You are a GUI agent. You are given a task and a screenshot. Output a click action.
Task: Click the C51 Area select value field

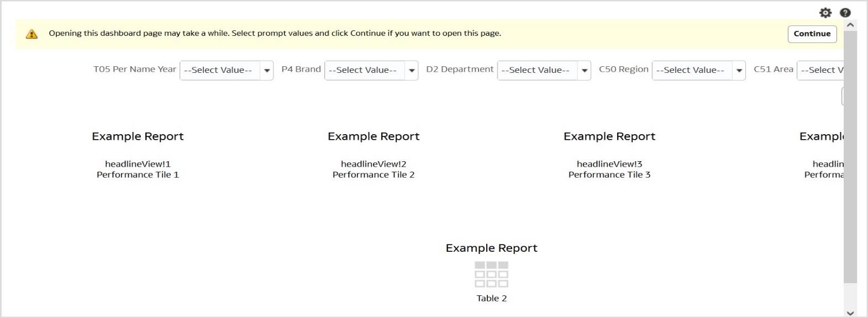(x=821, y=71)
